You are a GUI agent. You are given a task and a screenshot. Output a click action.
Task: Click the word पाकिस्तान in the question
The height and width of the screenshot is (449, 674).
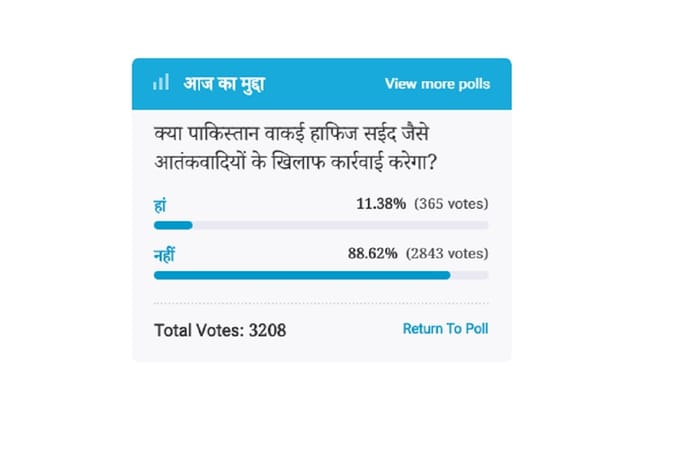tap(223, 134)
